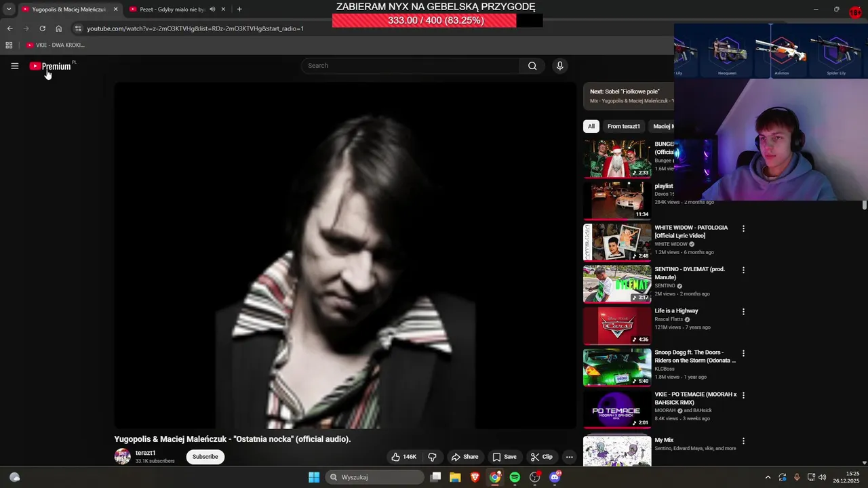868x488 pixels.
Task: Open browser home page button
Action: [x=59, y=28]
